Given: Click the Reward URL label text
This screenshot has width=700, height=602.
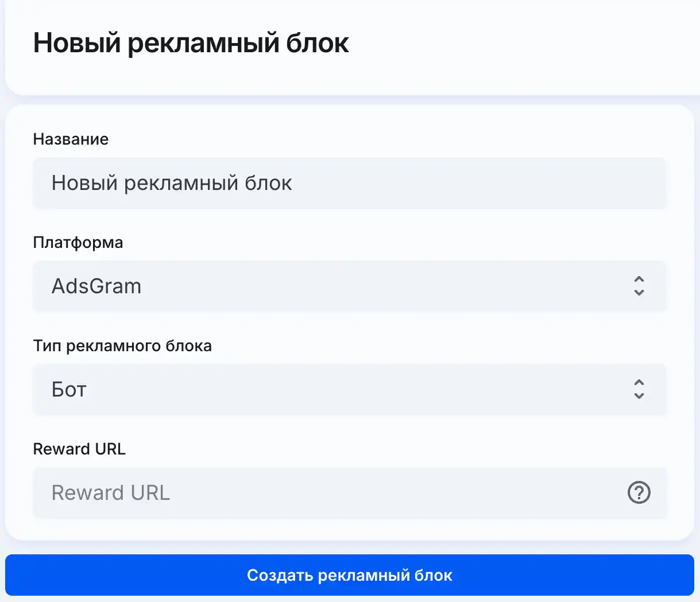Looking at the screenshot, I should point(79,449).
